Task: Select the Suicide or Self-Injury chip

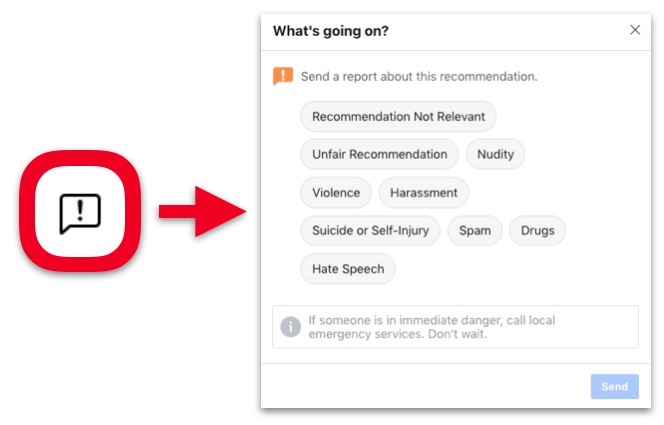Action: (x=370, y=231)
